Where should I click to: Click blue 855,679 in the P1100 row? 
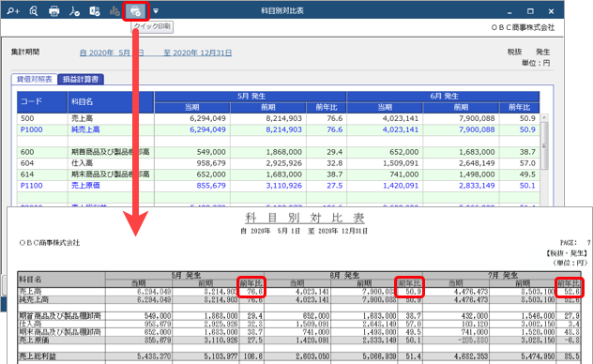pos(211,186)
